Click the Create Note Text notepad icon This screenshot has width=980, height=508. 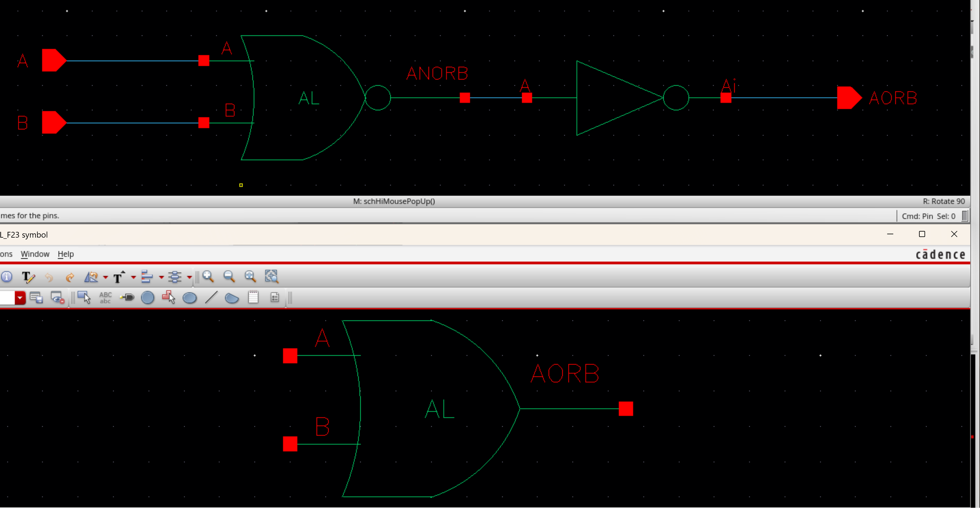click(x=253, y=297)
